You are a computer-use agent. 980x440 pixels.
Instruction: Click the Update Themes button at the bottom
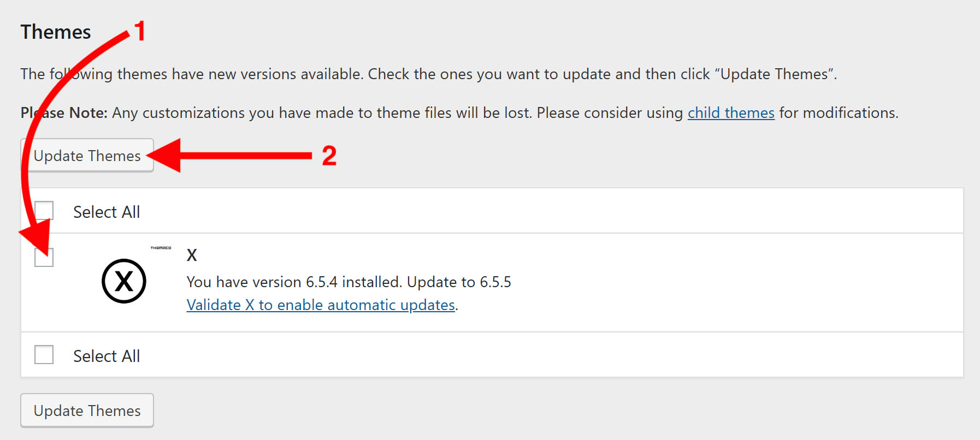87,410
